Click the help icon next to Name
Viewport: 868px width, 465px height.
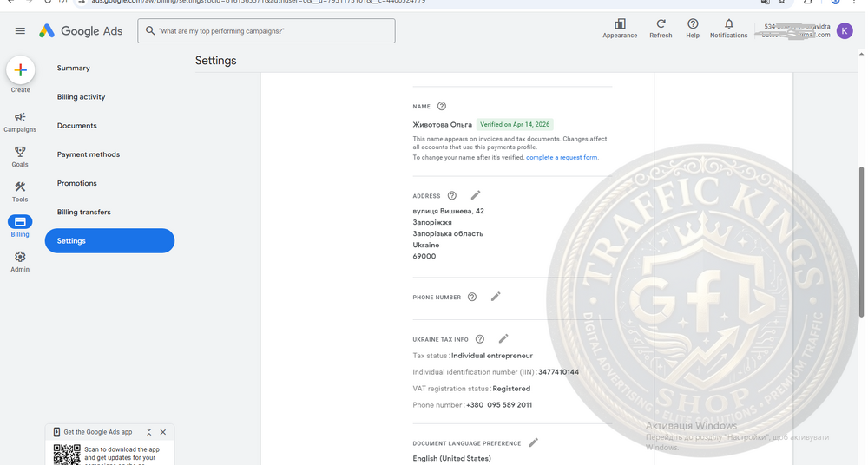point(441,107)
